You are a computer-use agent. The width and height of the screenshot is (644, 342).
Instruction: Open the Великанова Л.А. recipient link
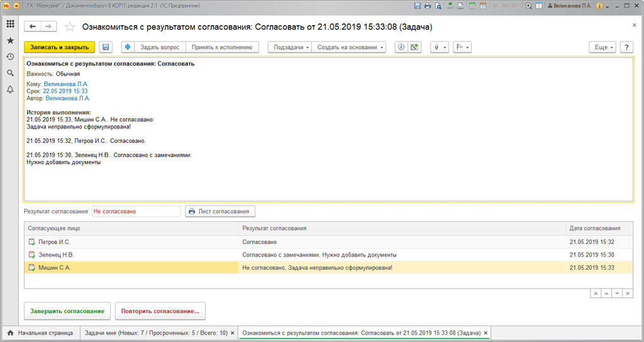(66, 84)
